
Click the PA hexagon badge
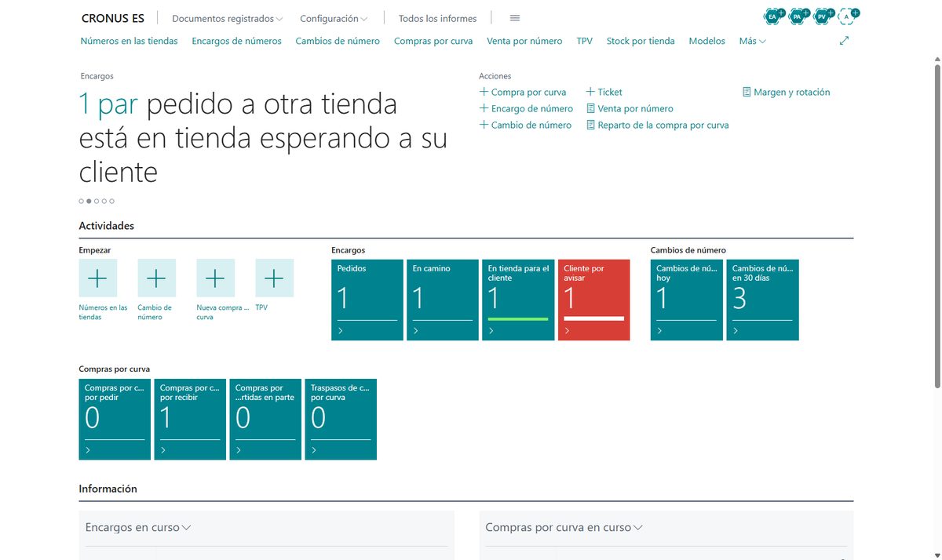coord(797,16)
